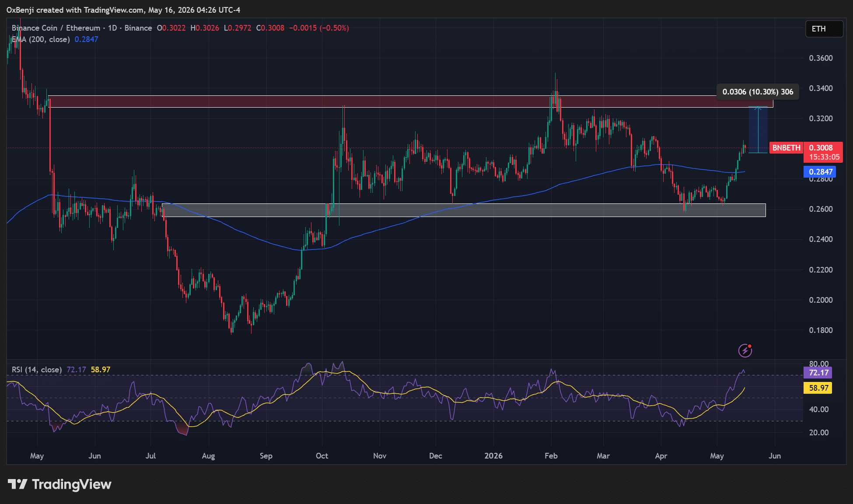Click the 80.00 RSI scale value

click(819, 364)
